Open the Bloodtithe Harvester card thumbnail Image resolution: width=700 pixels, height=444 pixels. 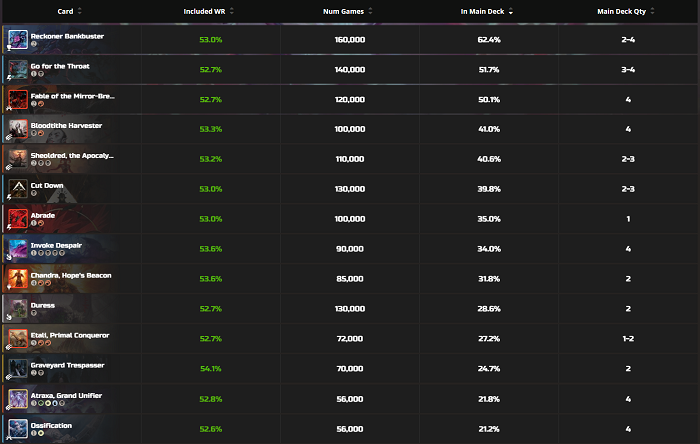coord(18,129)
